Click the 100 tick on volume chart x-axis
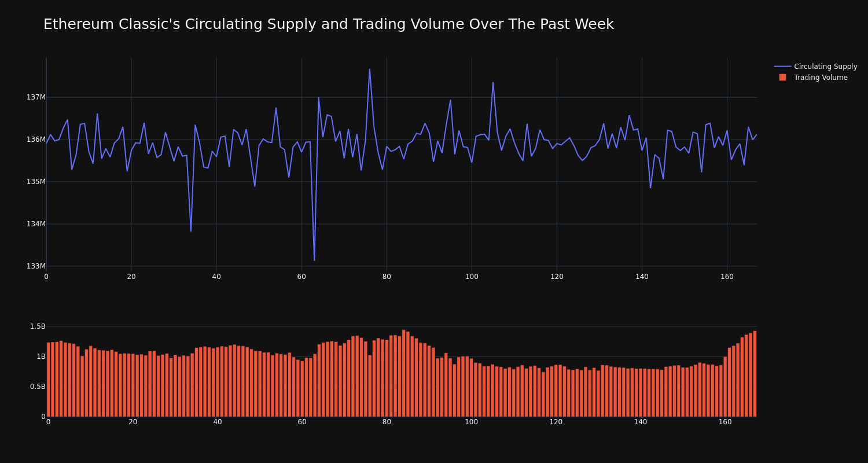This screenshot has height=463, width=868. point(472,422)
